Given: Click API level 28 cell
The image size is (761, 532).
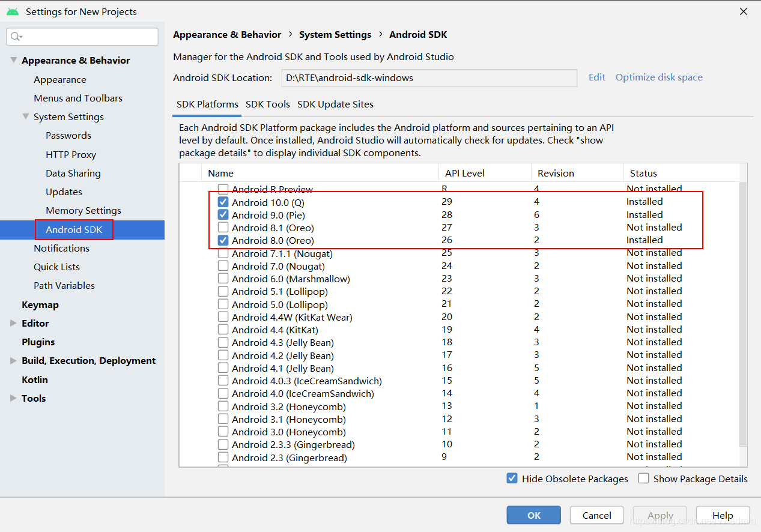Looking at the screenshot, I should point(446,215).
